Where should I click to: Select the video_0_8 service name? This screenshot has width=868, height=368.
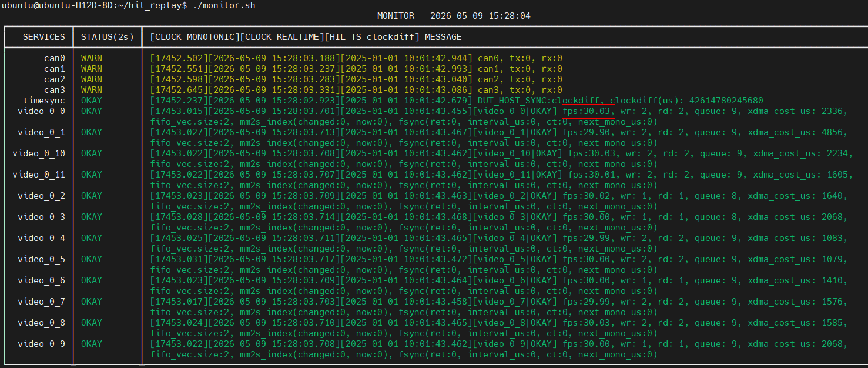(x=41, y=323)
